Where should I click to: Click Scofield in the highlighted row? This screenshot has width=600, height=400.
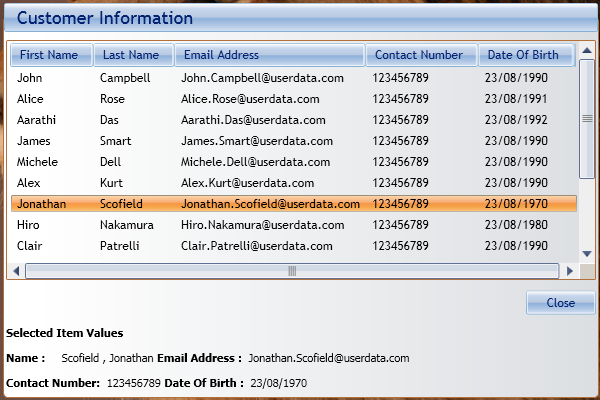[x=121, y=204]
